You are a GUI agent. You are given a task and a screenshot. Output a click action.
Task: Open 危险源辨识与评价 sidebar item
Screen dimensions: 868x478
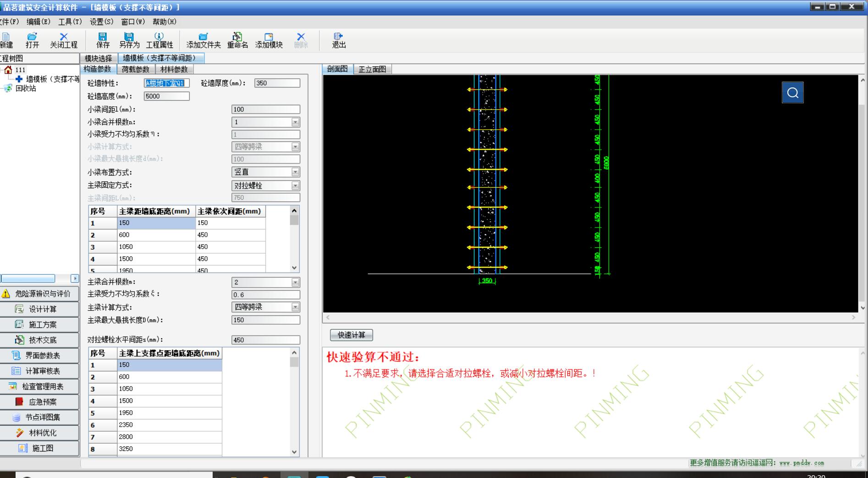pos(39,293)
